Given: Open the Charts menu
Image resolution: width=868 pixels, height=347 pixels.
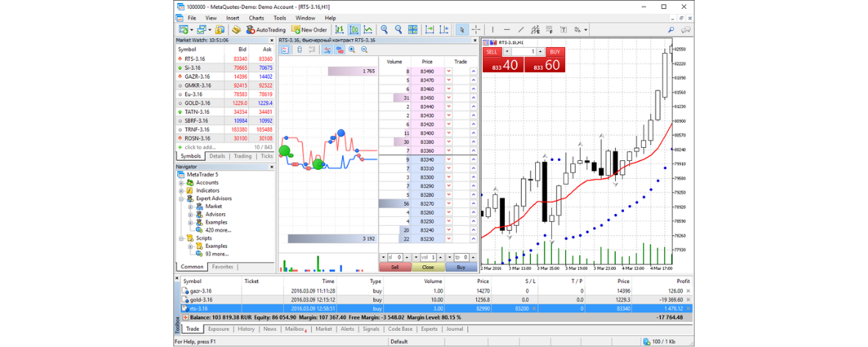Looking at the screenshot, I should [257, 18].
